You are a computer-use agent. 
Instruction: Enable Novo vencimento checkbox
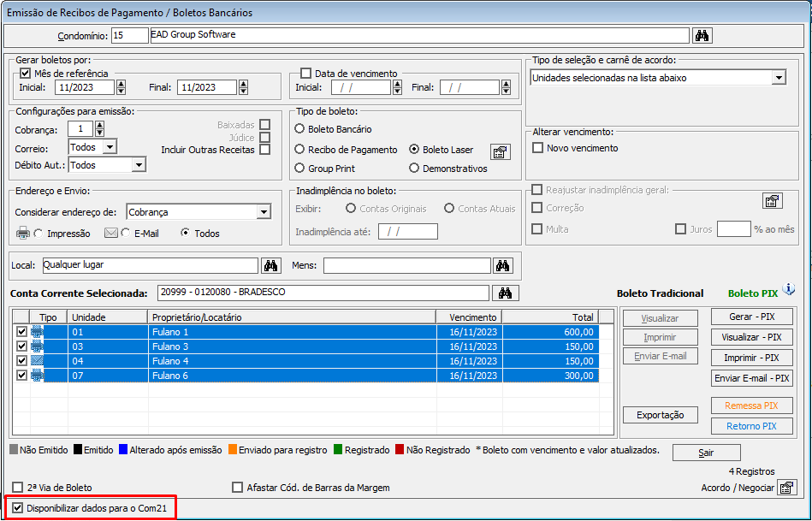tap(538, 148)
